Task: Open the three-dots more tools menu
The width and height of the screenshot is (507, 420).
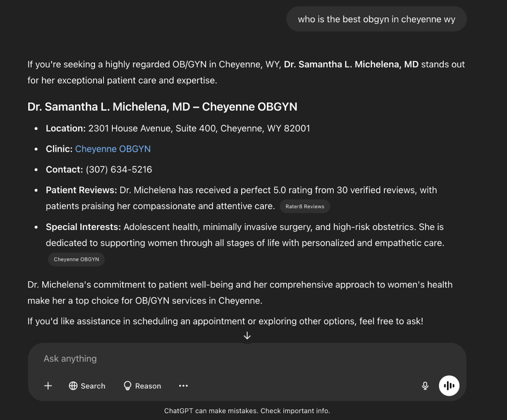Action: (183, 386)
